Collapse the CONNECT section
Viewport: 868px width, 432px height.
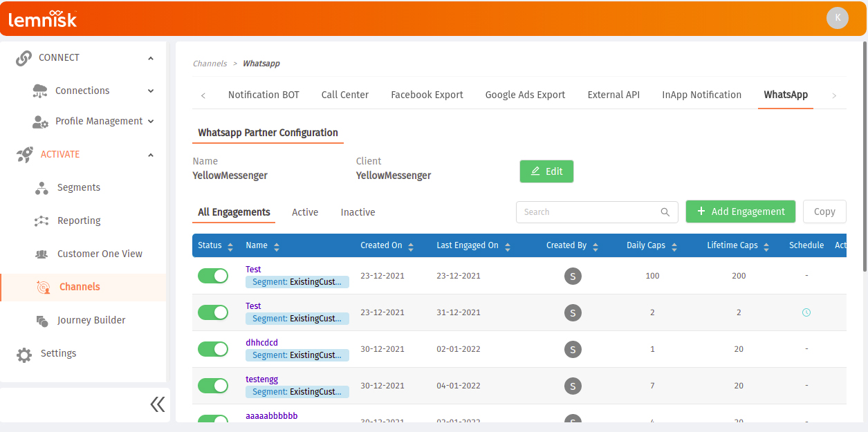tap(151, 58)
